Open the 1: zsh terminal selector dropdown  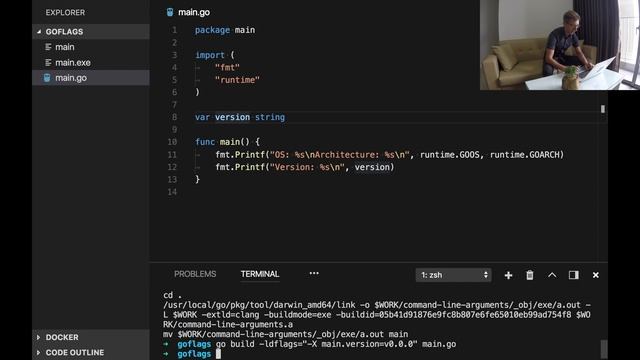453,275
